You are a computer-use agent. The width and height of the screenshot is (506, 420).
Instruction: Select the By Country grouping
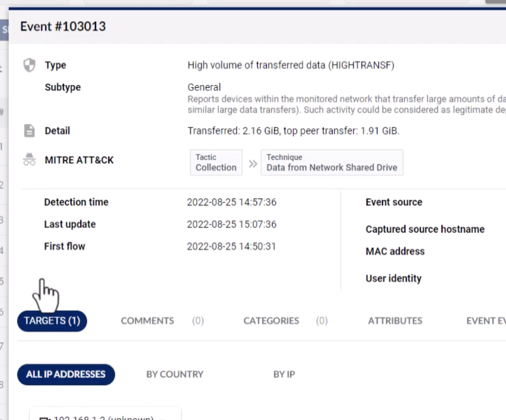(x=175, y=374)
